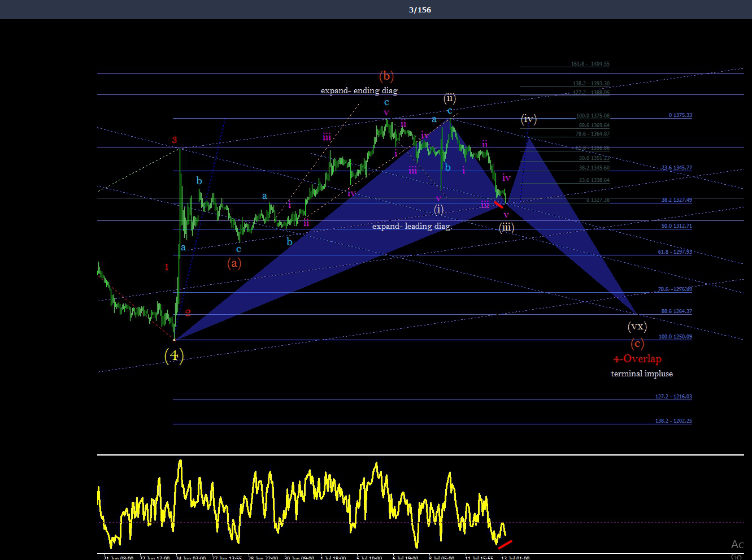Click the red divergence line on the oscillator
This screenshot has width=752, height=560.
tap(505, 544)
